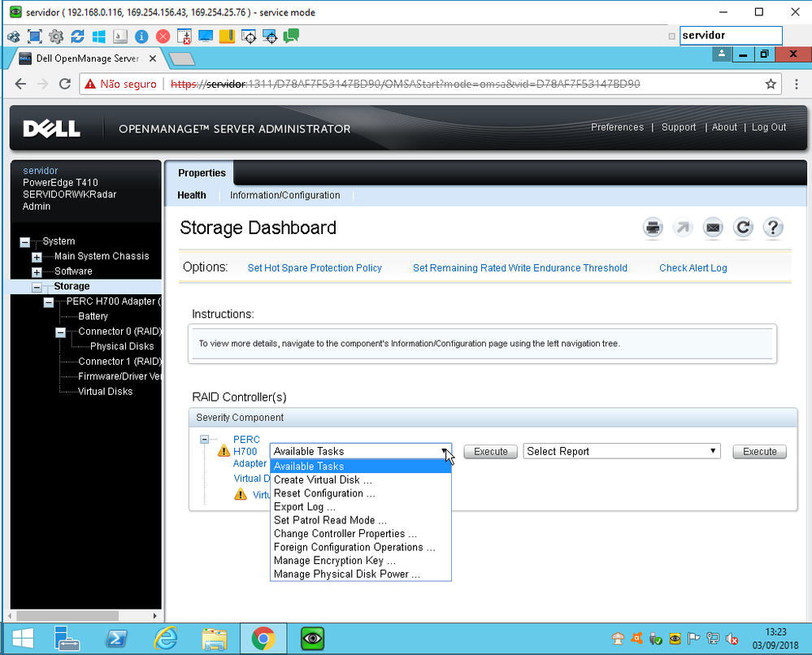Reload the page in Chrome

65,84
